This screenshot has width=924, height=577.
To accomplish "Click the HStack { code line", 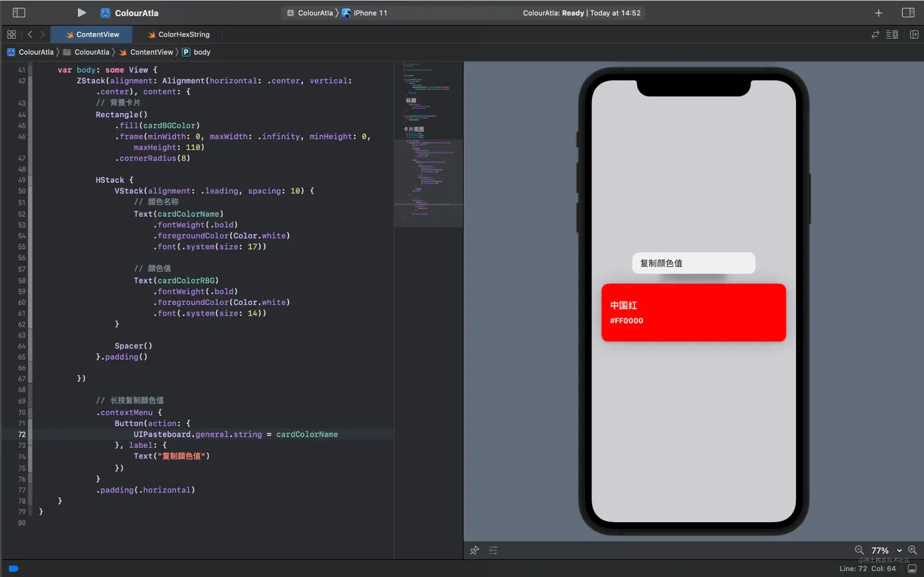I will click(114, 180).
